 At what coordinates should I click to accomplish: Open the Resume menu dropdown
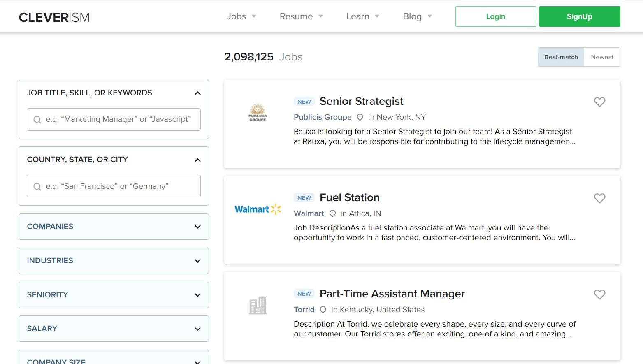pyautogui.click(x=301, y=16)
